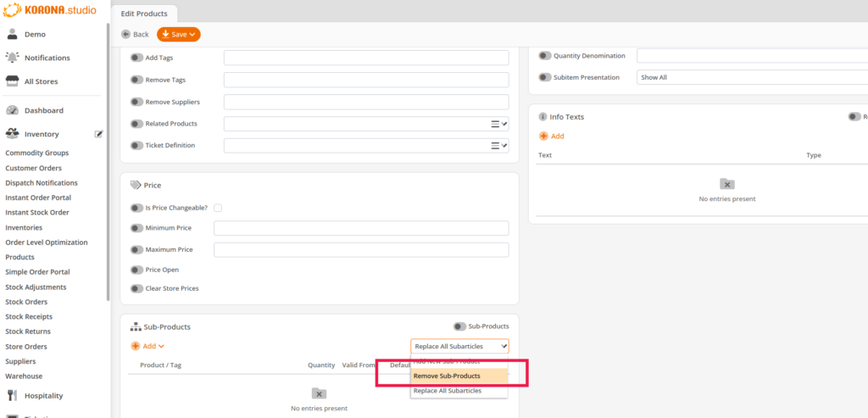Open Dispatch Notifications in sidebar

[x=42, y=182]
